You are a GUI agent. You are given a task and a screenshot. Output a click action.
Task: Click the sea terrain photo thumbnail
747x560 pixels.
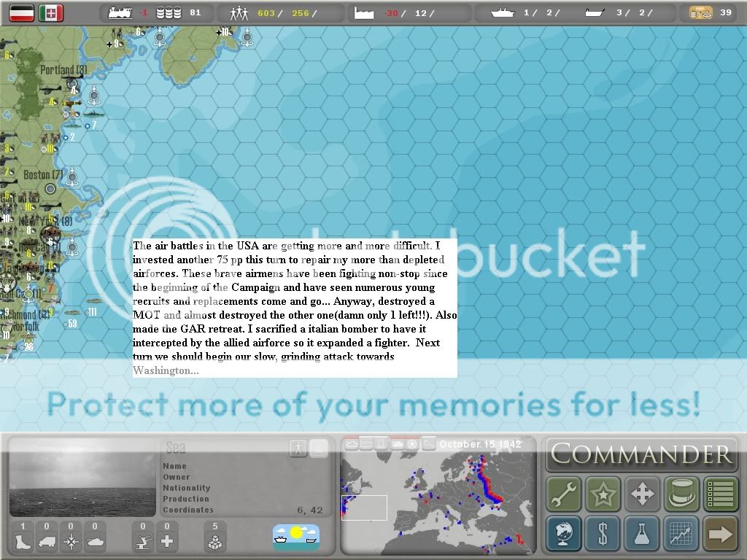click(82, 478)
